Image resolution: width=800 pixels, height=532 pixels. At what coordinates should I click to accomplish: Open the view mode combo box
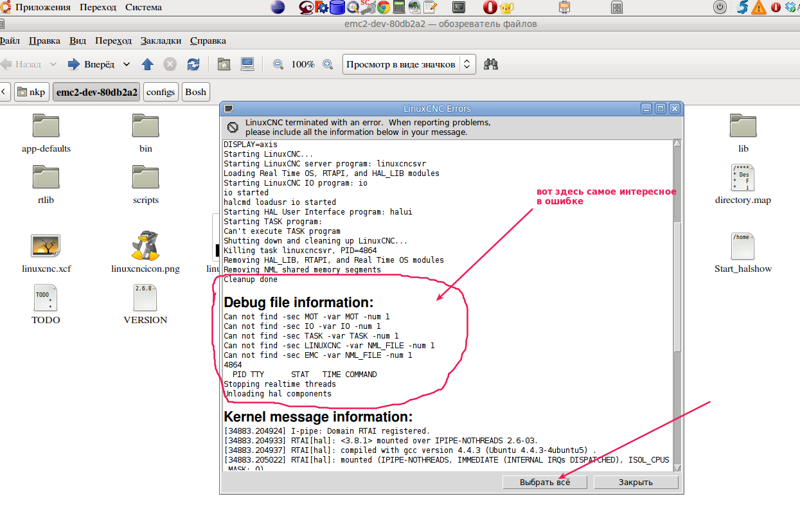[409, 64]
